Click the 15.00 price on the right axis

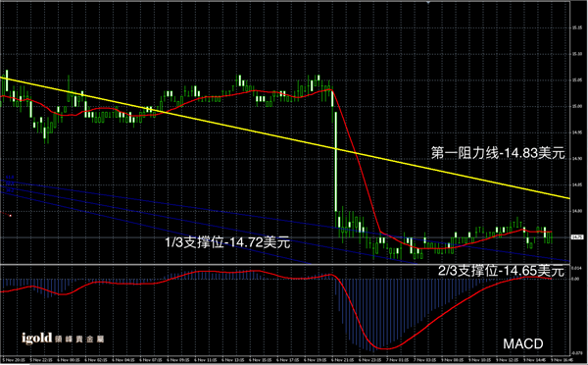(x=576, y=106)
